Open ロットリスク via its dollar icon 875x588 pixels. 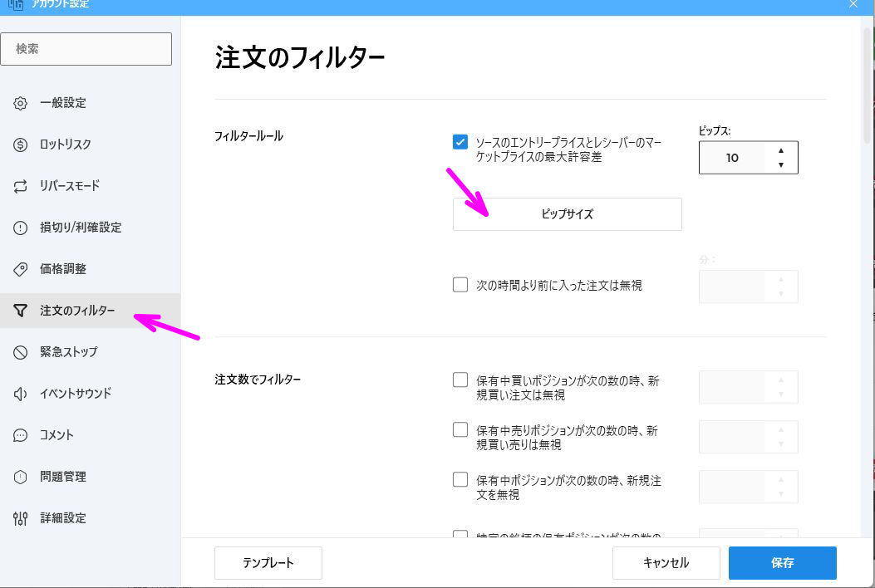coord(20,144)
